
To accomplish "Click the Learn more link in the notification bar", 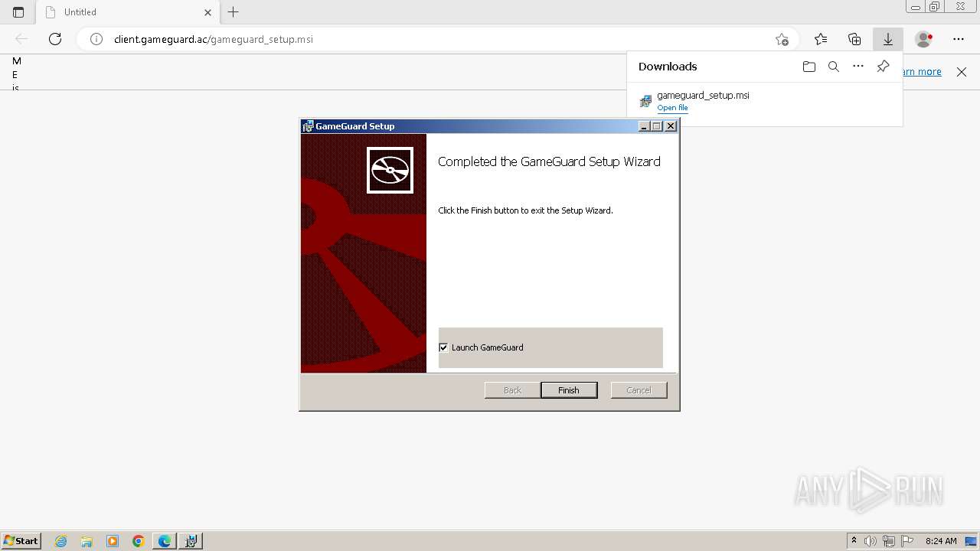I will tap(922, 72).
